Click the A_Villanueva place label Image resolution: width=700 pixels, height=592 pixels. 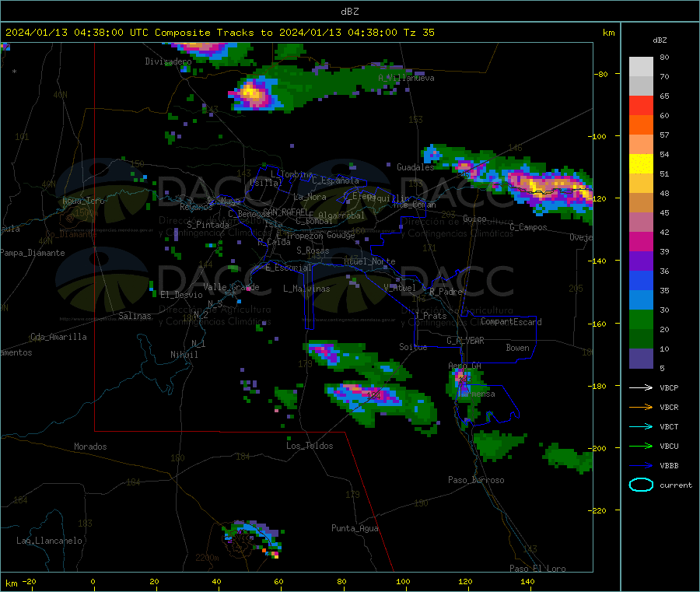(x=406, y=78)
